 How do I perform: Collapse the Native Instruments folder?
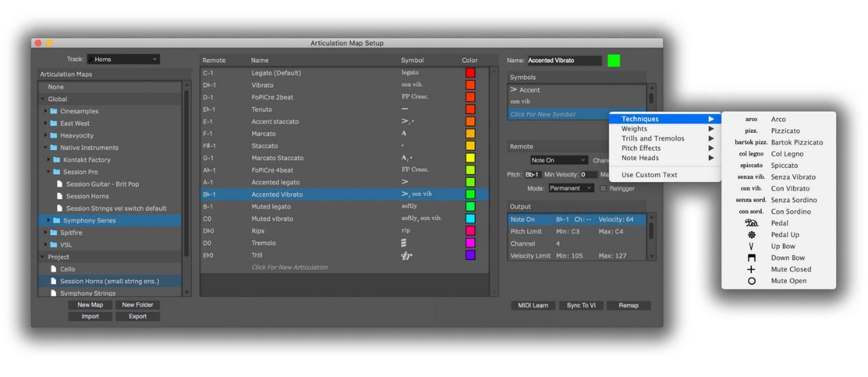45,147
